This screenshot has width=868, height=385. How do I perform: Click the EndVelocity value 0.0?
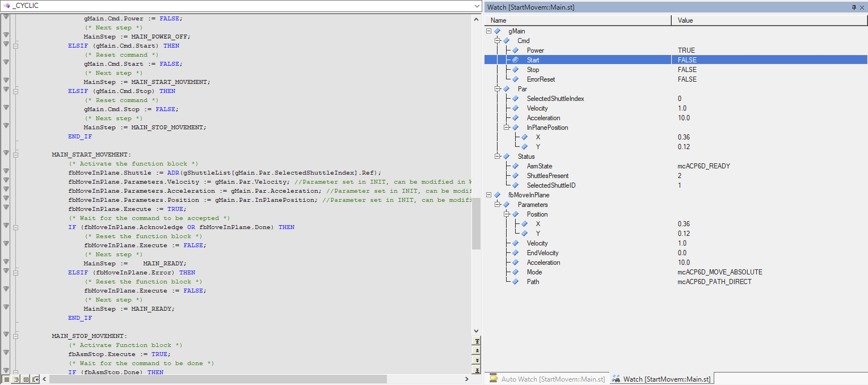pos(682,253)
